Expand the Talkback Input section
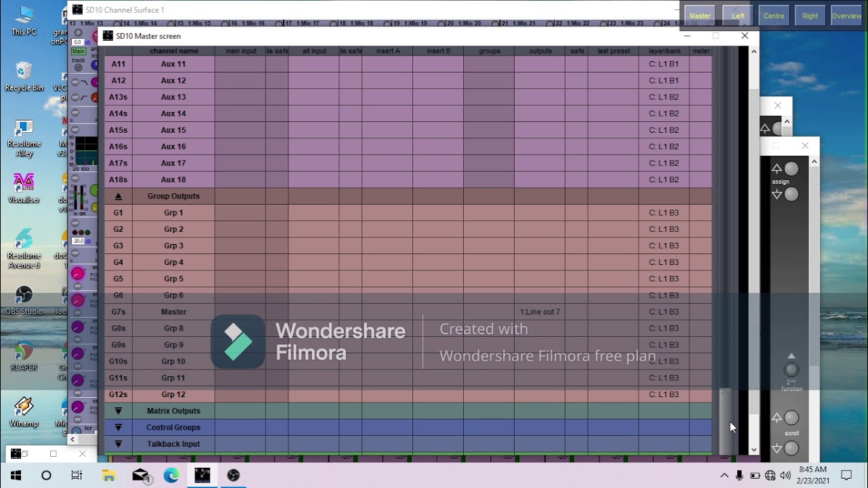The image size is (868, 488). point(118,444)
